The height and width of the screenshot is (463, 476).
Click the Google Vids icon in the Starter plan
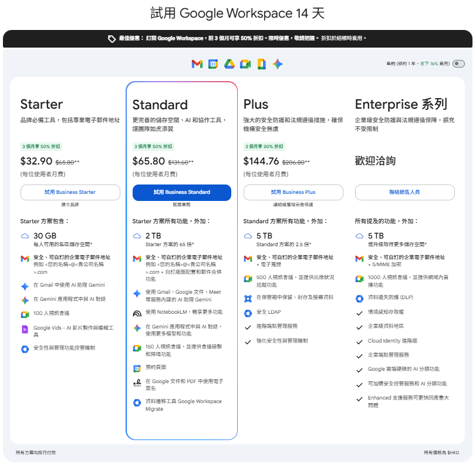coord(25,330)
